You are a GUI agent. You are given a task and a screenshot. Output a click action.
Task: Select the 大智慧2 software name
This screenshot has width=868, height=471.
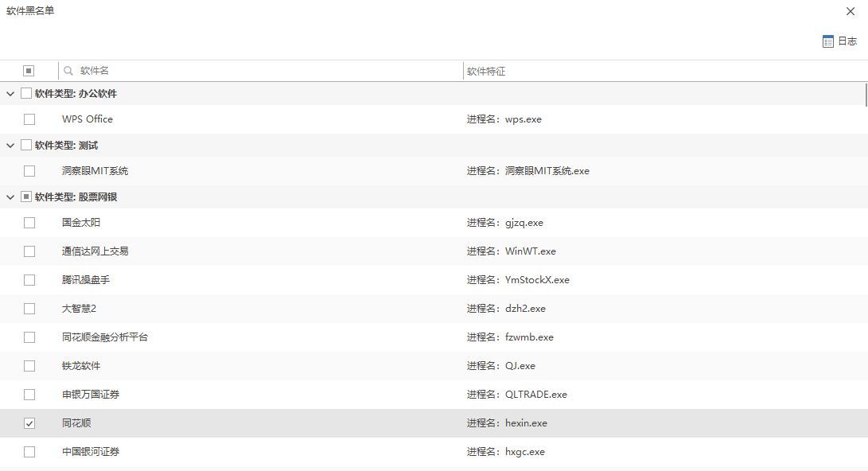coord(79,309)
